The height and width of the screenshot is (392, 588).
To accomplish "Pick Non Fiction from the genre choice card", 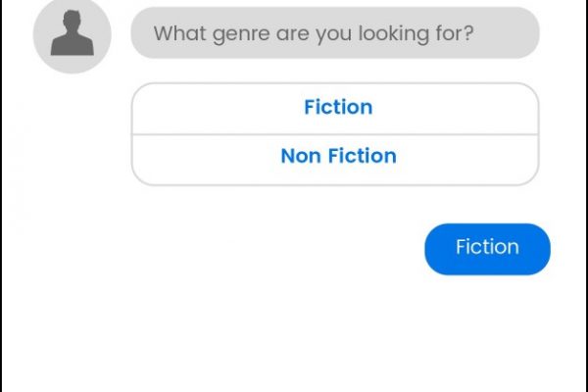I will [x=335, y=160].
